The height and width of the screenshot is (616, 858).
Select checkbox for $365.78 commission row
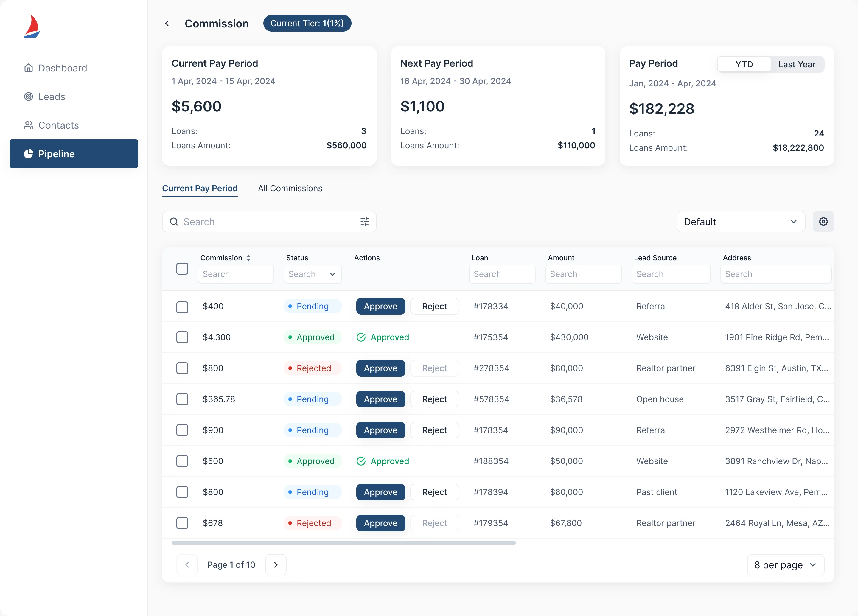click(x=182, y=399)
